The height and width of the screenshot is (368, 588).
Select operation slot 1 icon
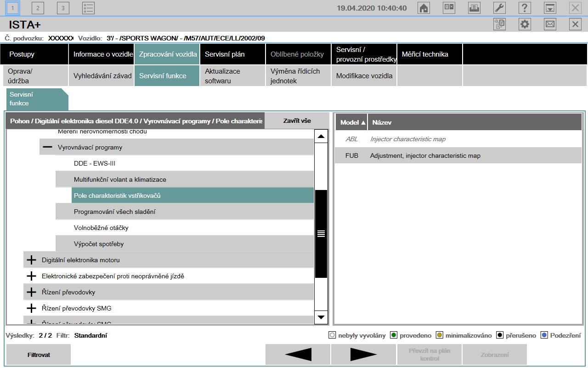[x=13, y=8]
